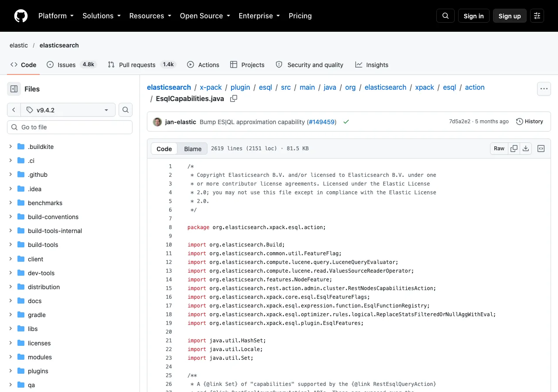Expand the gradle folder chevron
This screenshot has height=392, width=558.
(x=11, y=315)
